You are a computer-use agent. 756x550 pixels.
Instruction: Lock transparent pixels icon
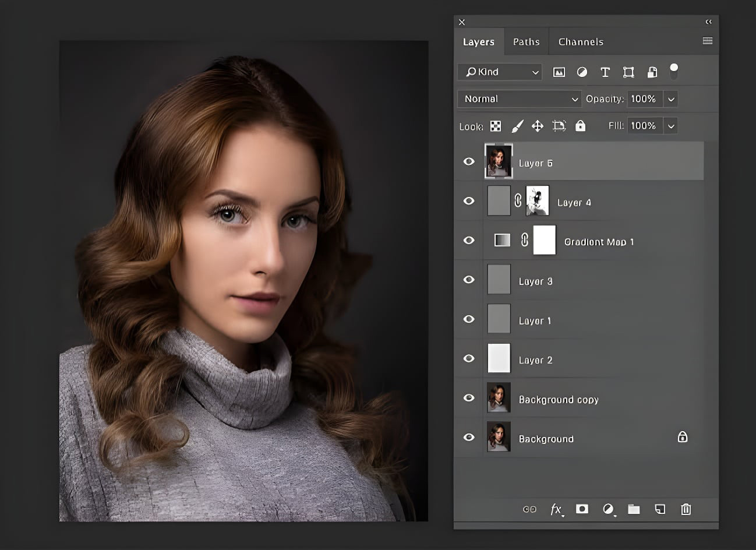[496, 126]
